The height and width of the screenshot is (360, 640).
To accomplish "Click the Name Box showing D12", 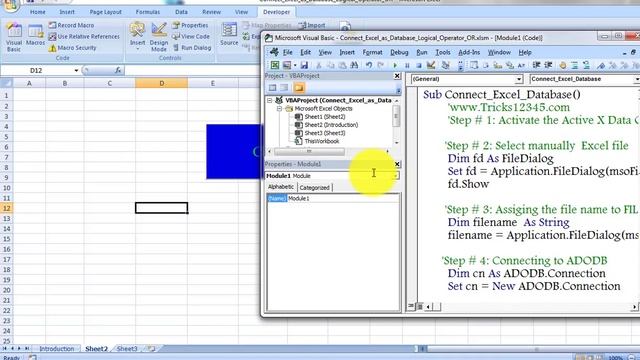I will [36, 71].
